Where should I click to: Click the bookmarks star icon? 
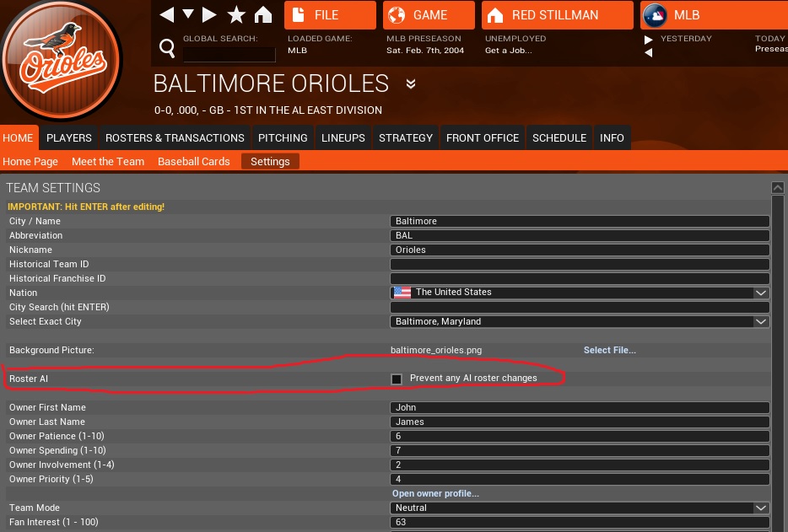236,14
